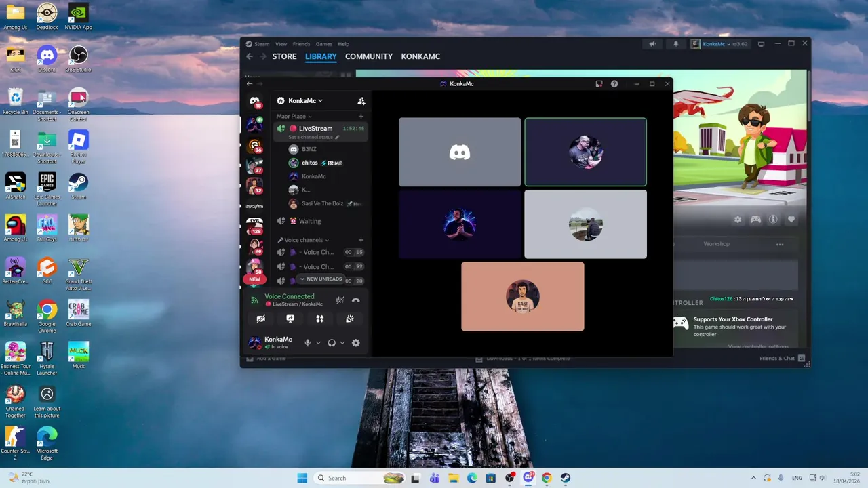Open the Windows Start menu
The width and height of the screenshot is (868, 488).
[x=302, y=478]
